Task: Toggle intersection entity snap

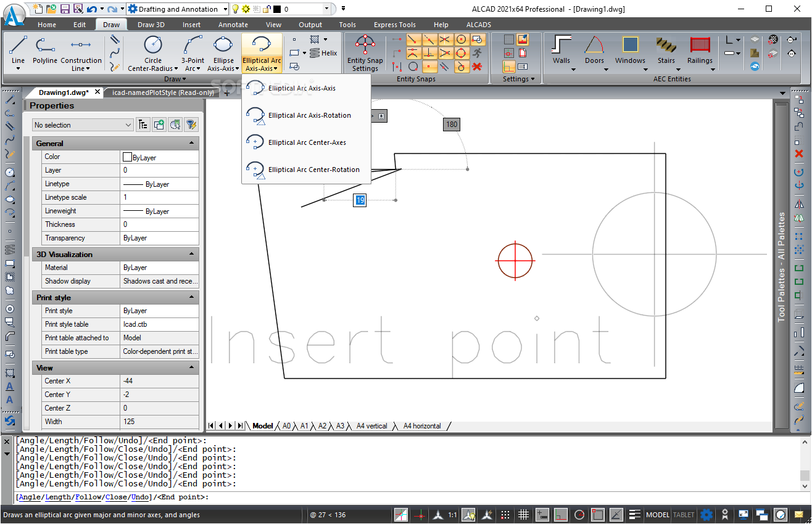Action: coord(445,39)
